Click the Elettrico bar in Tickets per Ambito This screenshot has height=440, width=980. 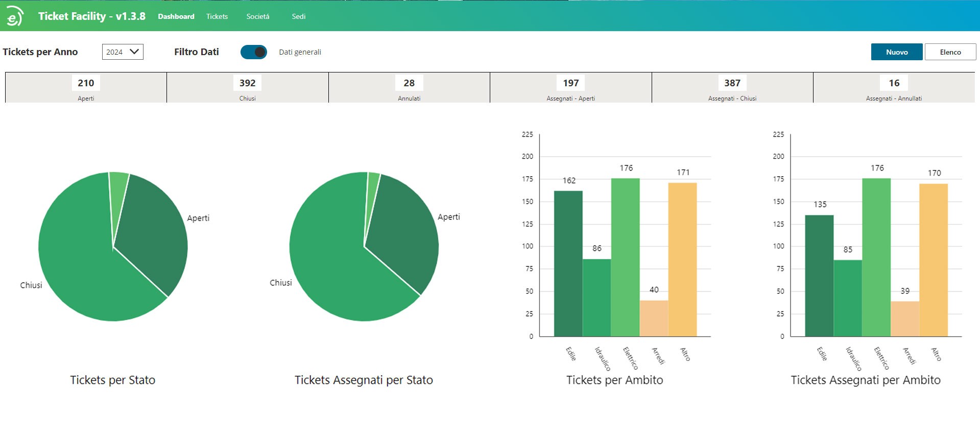[x=626, y=257]
